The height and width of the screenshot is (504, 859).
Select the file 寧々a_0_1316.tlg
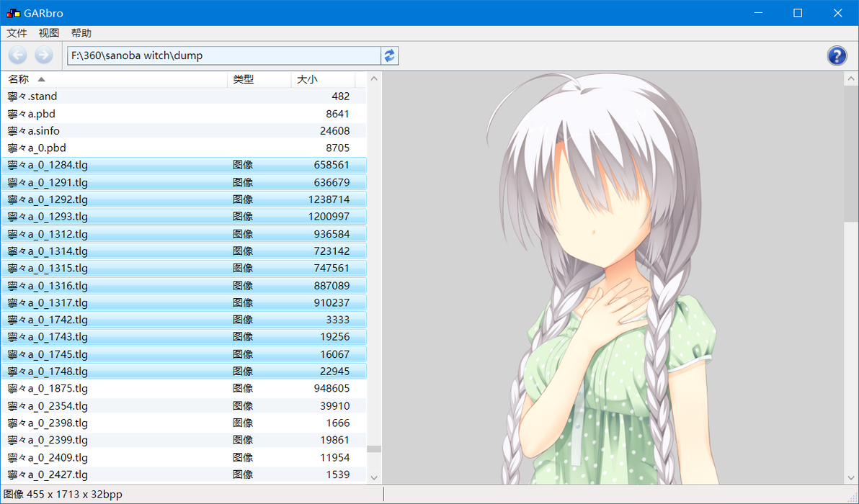coord(184,285)
